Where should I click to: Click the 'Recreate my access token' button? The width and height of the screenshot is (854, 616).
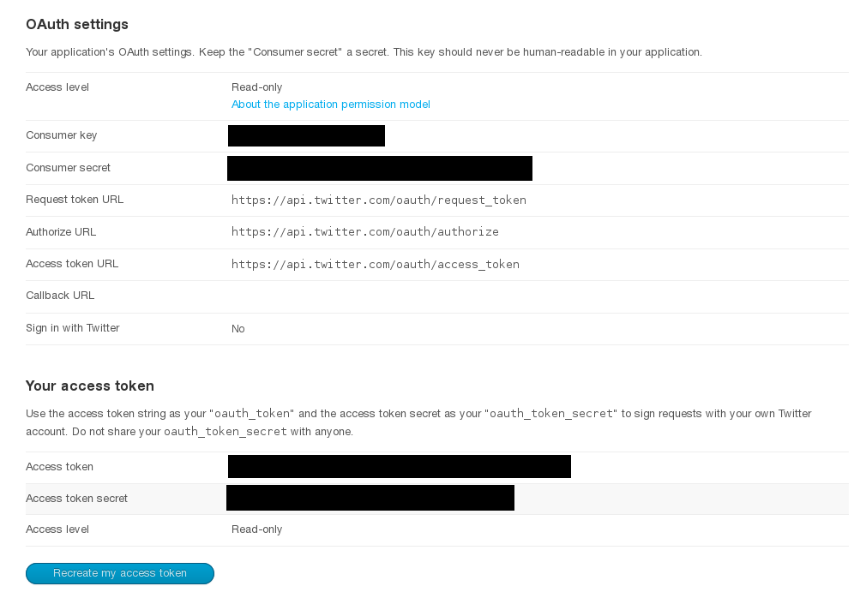tap(120, 573)
